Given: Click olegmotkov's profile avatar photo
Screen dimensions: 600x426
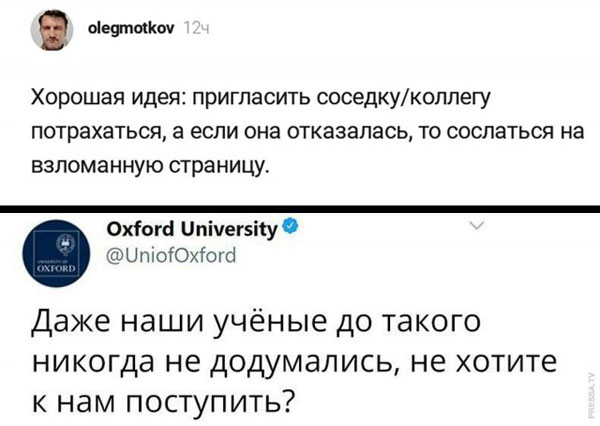Looking at the screenshot, I should 51,32.
